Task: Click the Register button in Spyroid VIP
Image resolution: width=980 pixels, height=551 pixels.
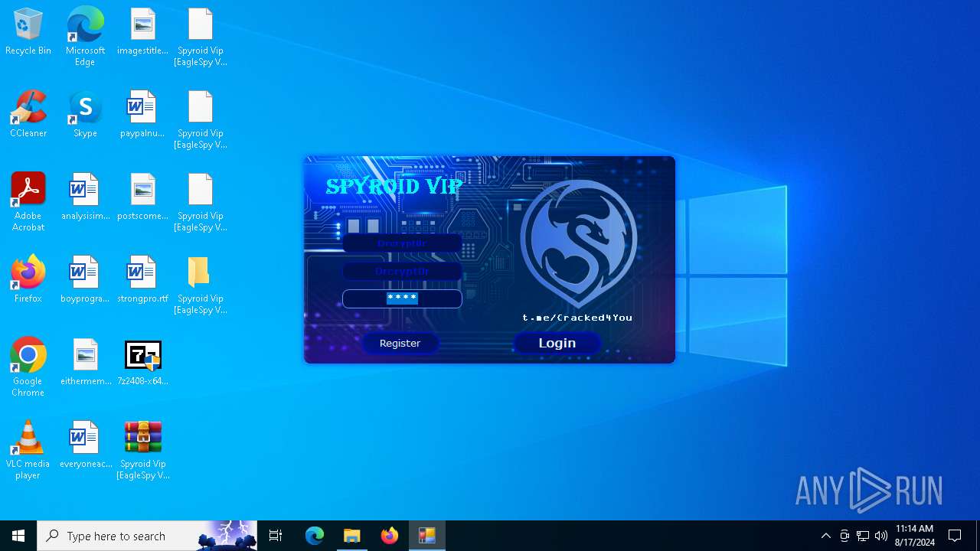Action: point(400,343)
